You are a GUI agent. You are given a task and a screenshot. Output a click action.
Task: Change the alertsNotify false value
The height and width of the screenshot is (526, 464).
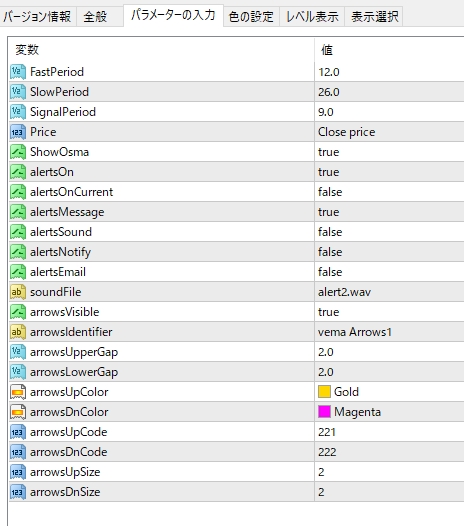[x=330, y=252]
